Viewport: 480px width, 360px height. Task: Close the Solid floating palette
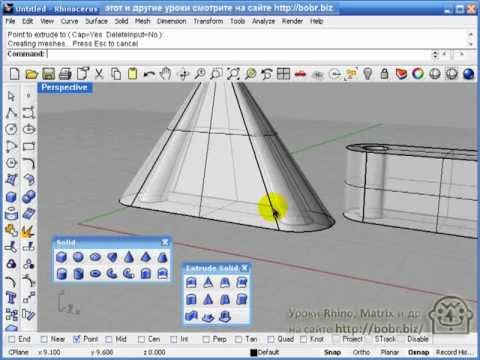click(x=165, y=242)
